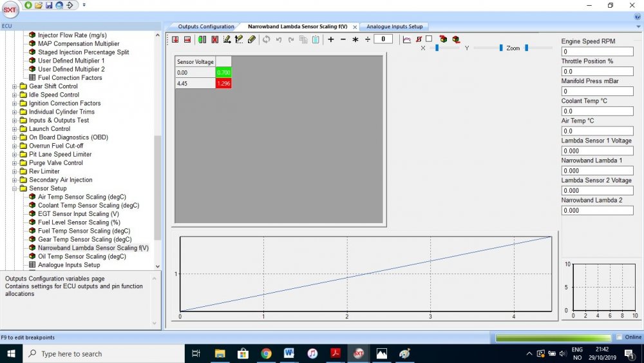Viewport: 644px width, 363px height.
Task: Toggle the checkbox in the map toolbar
Action: pyautogui.click(x=429, y=39)
